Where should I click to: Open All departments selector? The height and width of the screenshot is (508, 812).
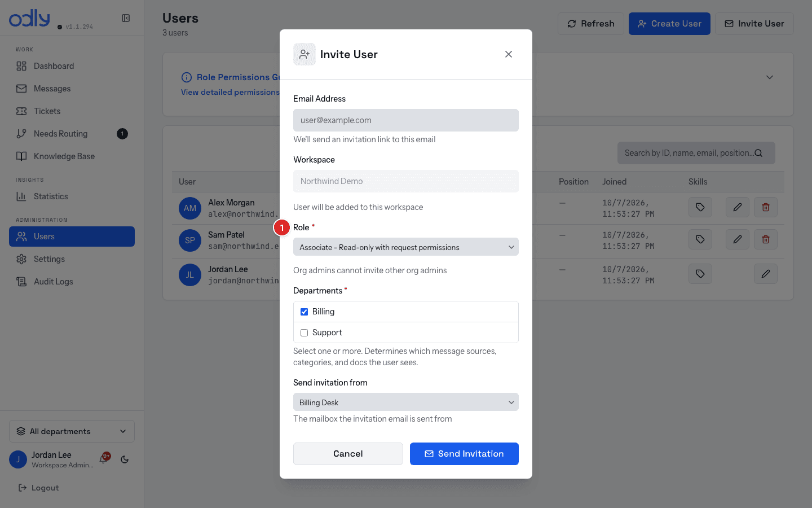[x=72, y=431]
